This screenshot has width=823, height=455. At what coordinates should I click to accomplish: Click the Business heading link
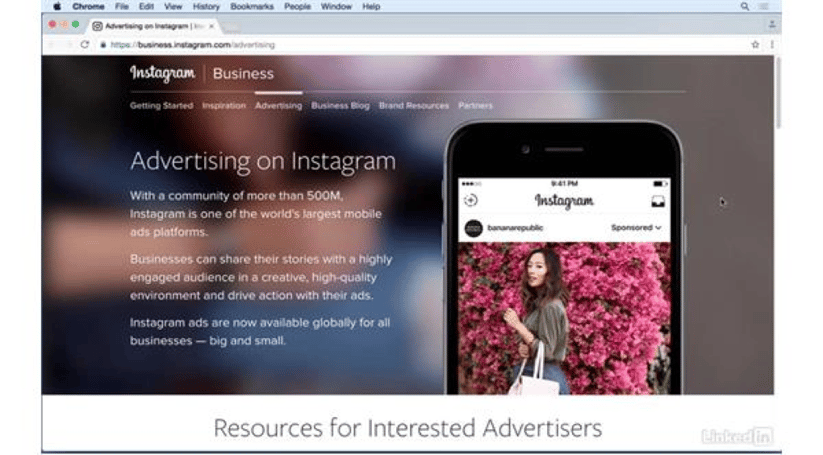tap(243, 73)
